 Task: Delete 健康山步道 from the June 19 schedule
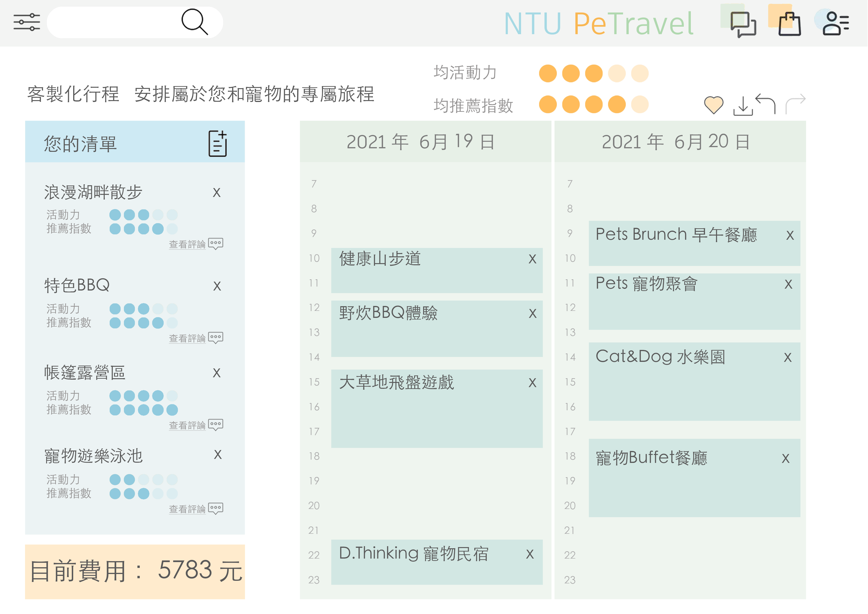coord(532,259)
